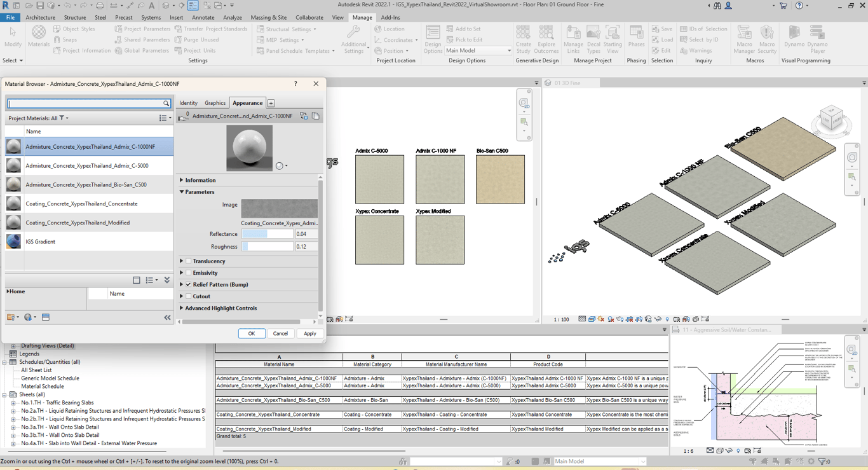Click the Reflectance value field 0.04
The width and height of the screenshot is (868, 470).
click(306, 234)
